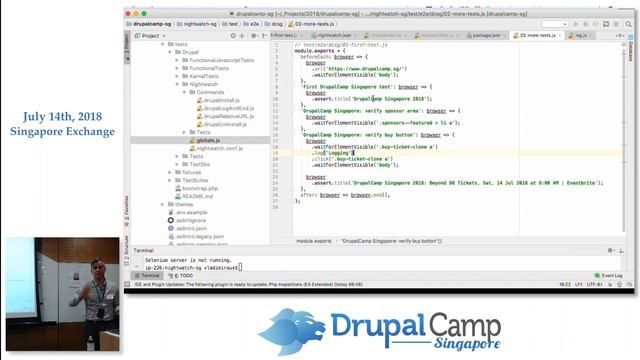
Task: Click nightwatch-sg in the breadcrumb bar
Action: point(196,24)
